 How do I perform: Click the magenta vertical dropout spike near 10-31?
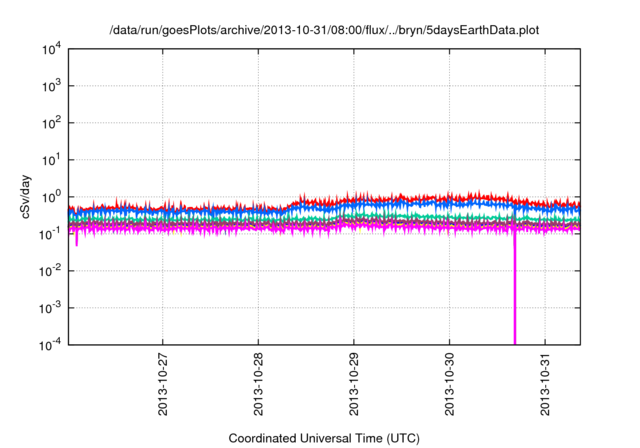click(515, 288)
